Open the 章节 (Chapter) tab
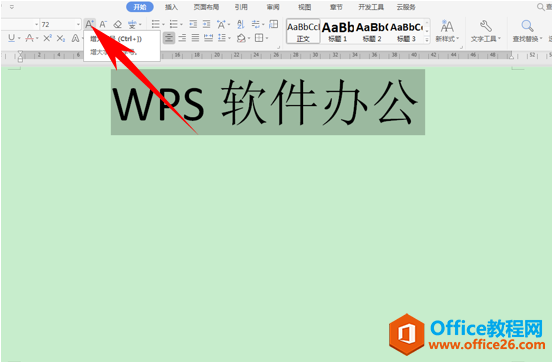 tap(336, 7)
